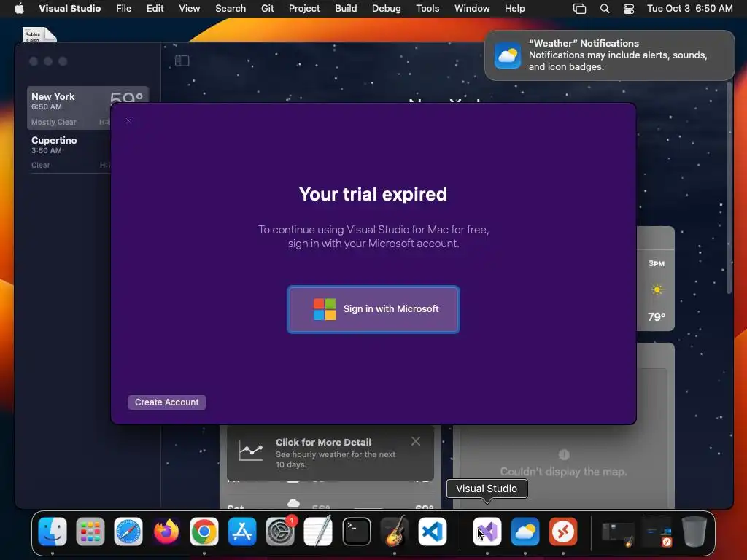The image size is (747, 560).
Task: Dismiss the Click for More Detail tip
Action: pyautogui.click(x=415, y=441)
